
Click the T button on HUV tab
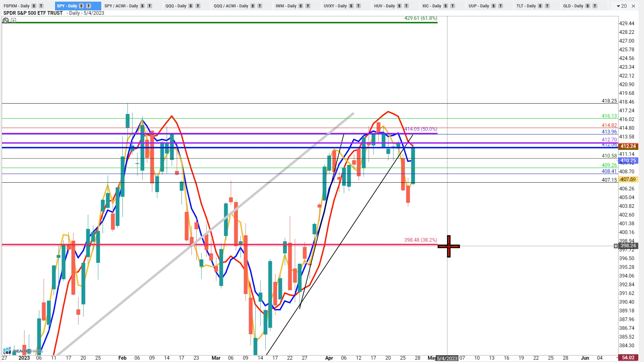click(x=406, y=6)
